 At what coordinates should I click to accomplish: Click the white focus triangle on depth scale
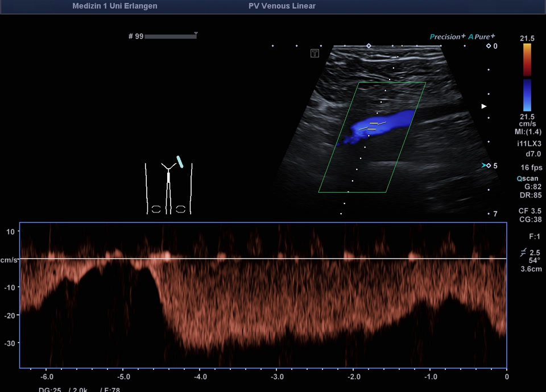pos(484,106)
